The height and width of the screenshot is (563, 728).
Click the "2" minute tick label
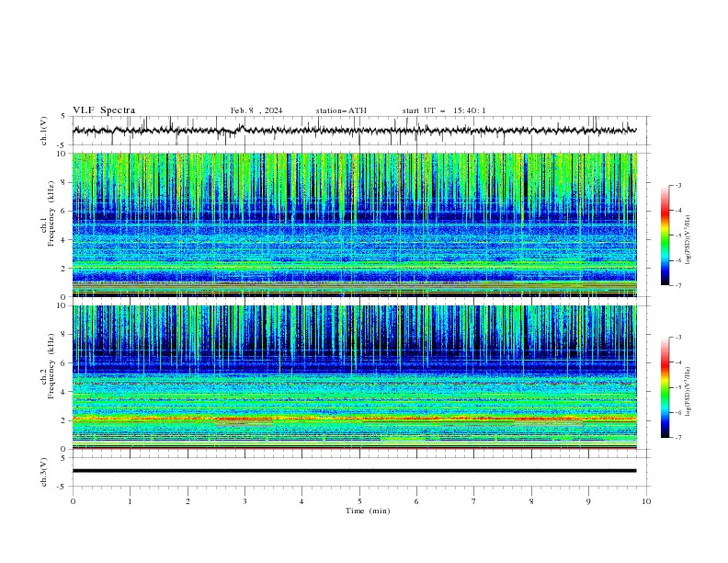pyautogui.click(x=188, y=501)
